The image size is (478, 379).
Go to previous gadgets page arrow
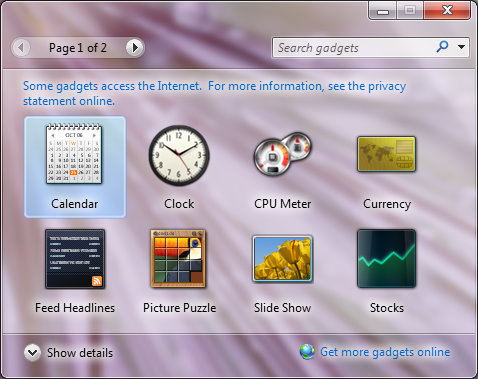21,48
